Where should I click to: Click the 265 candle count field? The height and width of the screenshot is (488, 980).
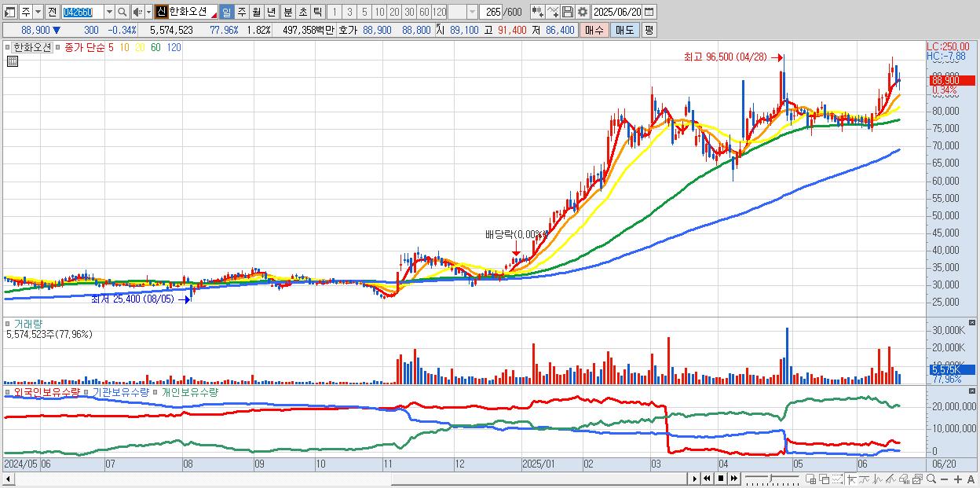[490, 12]
